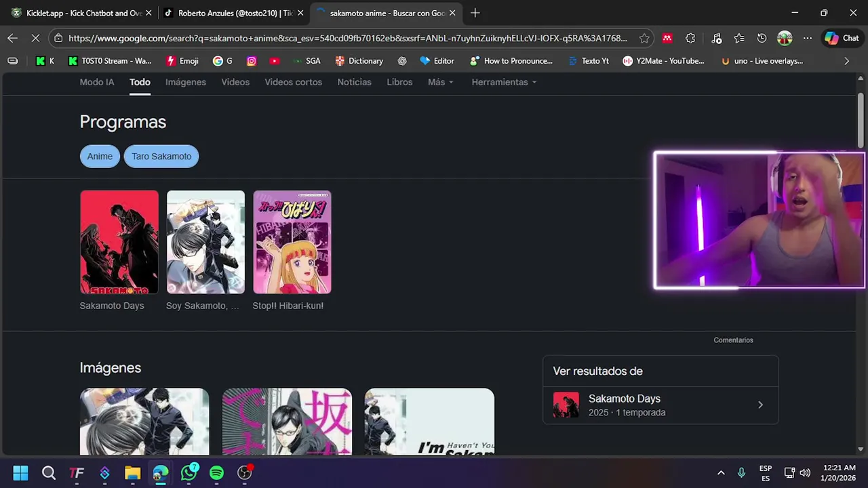Screen dimensions: 868x488
Task: Open the Texto Yt bookmark
Action: point(588,61)
